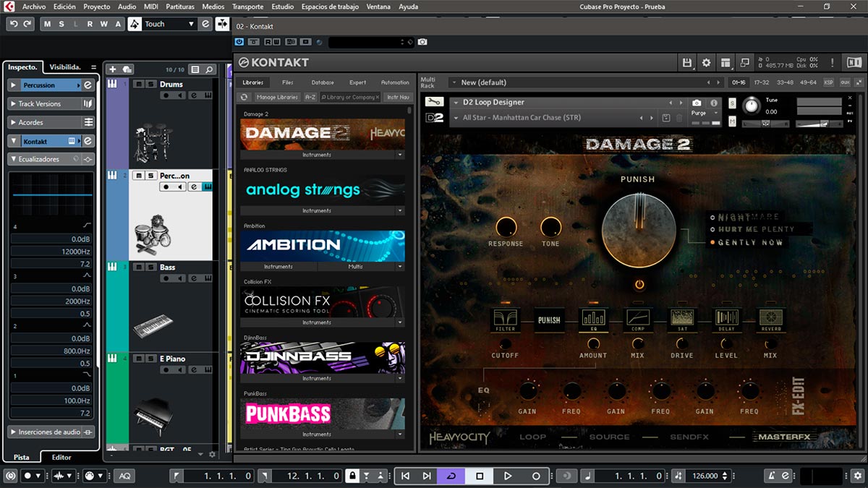Click the Instr Nav button
The image size is (868, 488).
point(398,97)
